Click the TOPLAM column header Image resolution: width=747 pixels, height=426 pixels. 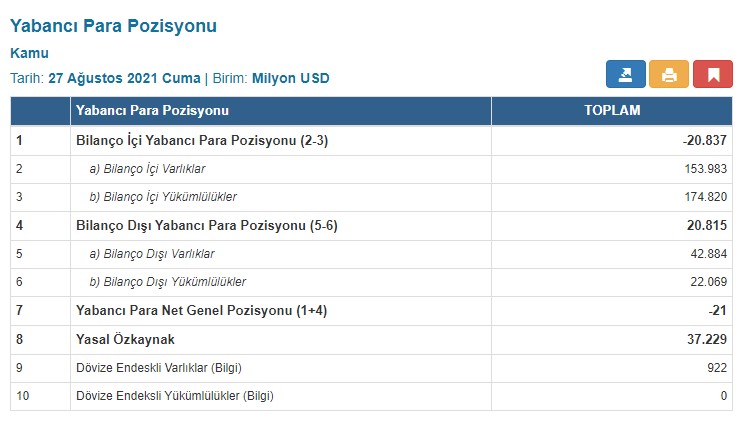click(612, 110)
